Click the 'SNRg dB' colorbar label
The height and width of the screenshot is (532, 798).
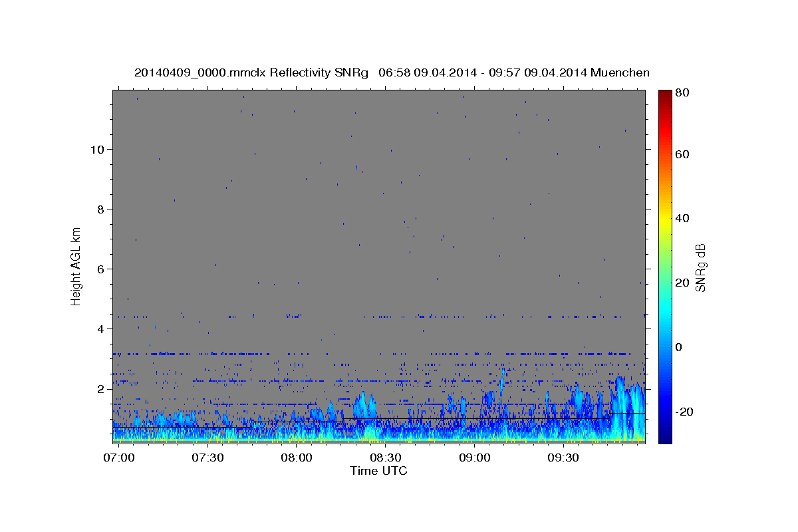point(700,267)
